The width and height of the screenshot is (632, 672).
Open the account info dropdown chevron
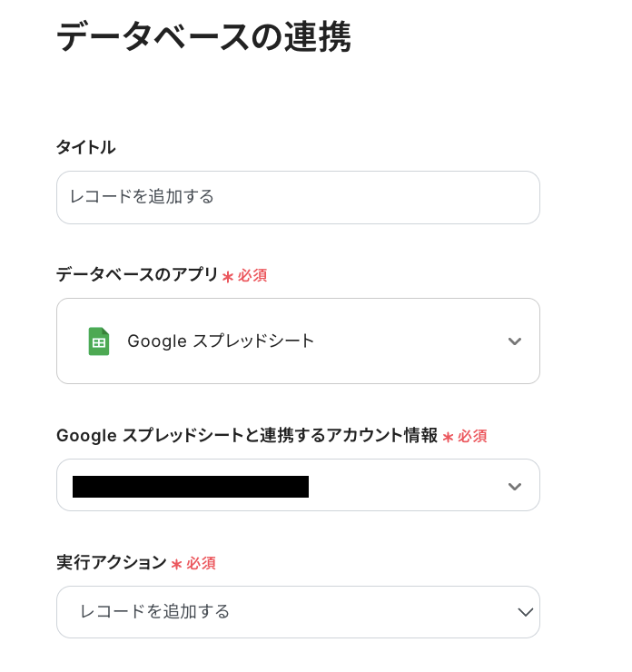tap(515, 486)
